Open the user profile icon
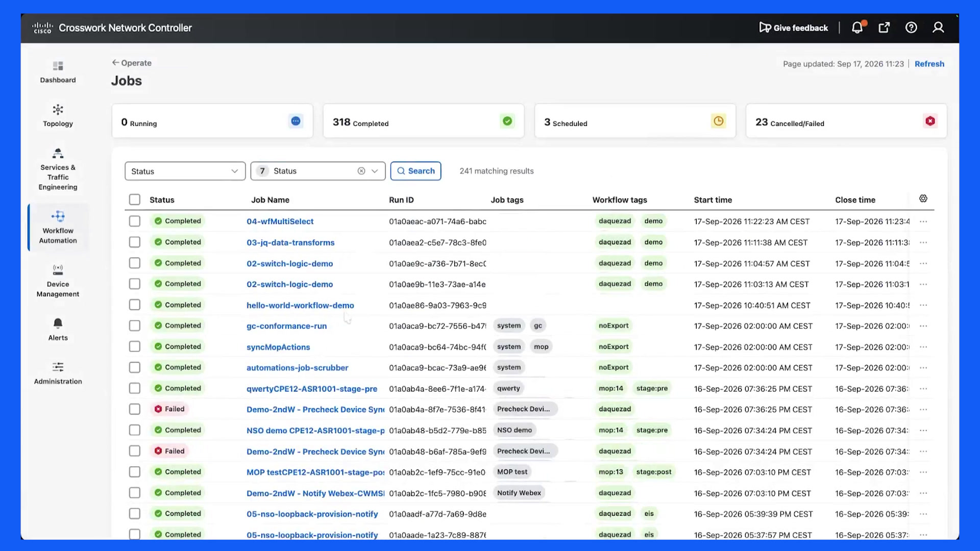Screen dimensions: 980x551 click(938, 28)
